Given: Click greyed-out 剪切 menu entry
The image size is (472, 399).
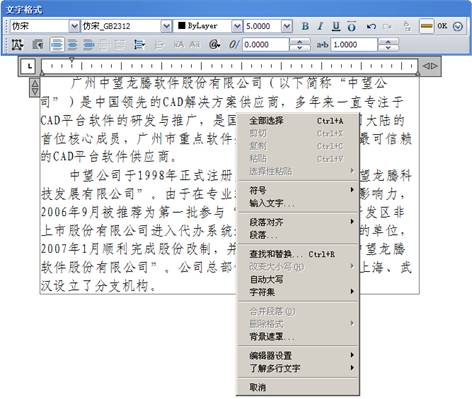Looking at the screenshot, I should tap(298, 133).
